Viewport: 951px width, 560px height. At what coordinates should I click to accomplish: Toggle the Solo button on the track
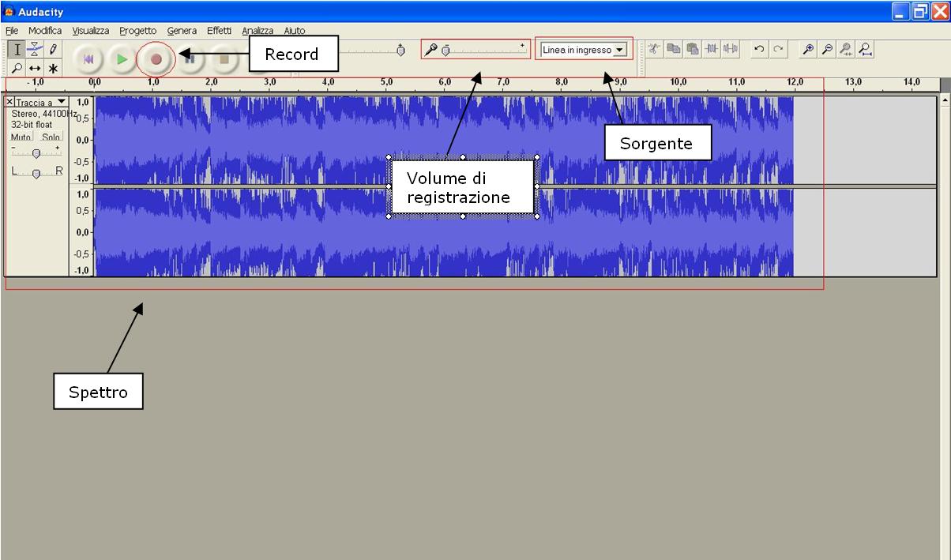coord(51,137)
